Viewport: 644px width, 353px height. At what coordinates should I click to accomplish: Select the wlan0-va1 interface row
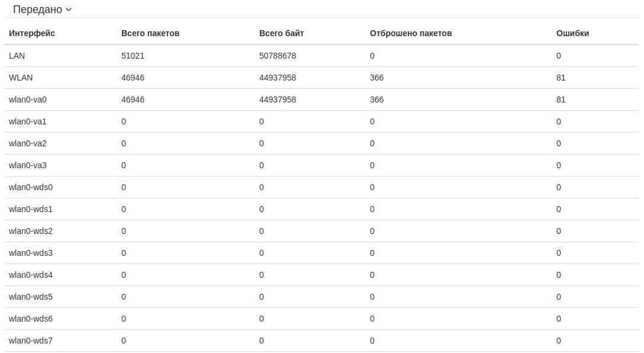tap(28, 121)
